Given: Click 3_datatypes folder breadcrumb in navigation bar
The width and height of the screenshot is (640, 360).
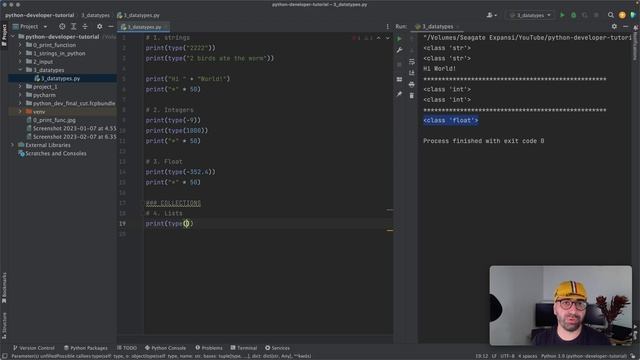Looking at the screenshot, I should pyautogui.click(x=95, y=15).
